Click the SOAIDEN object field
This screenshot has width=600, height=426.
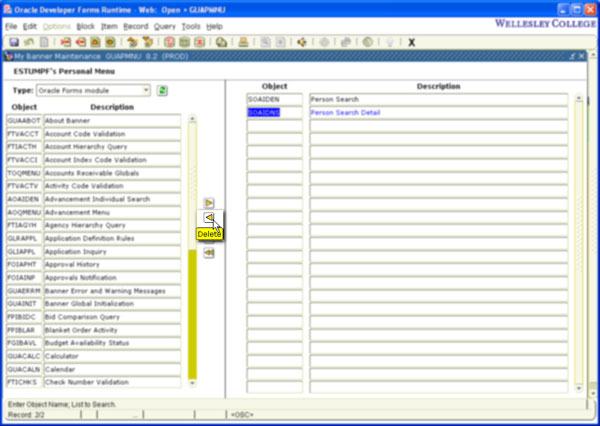275,100
